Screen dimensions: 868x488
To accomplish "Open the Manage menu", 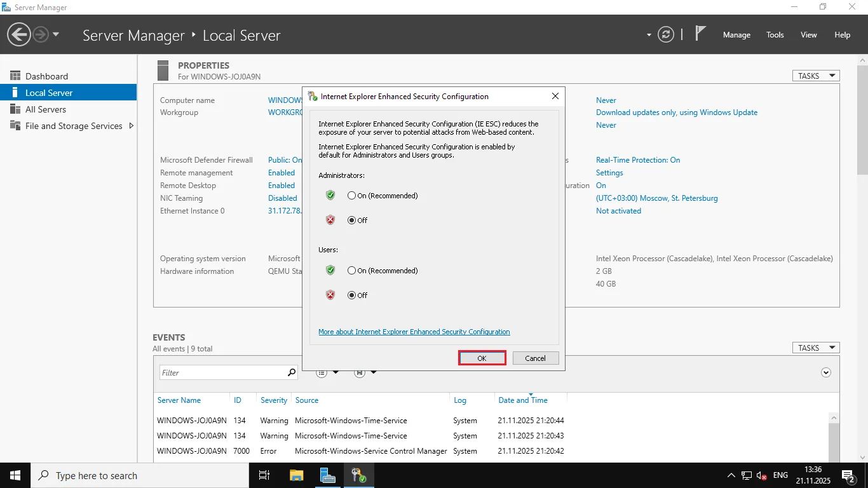I will (736, 35).
